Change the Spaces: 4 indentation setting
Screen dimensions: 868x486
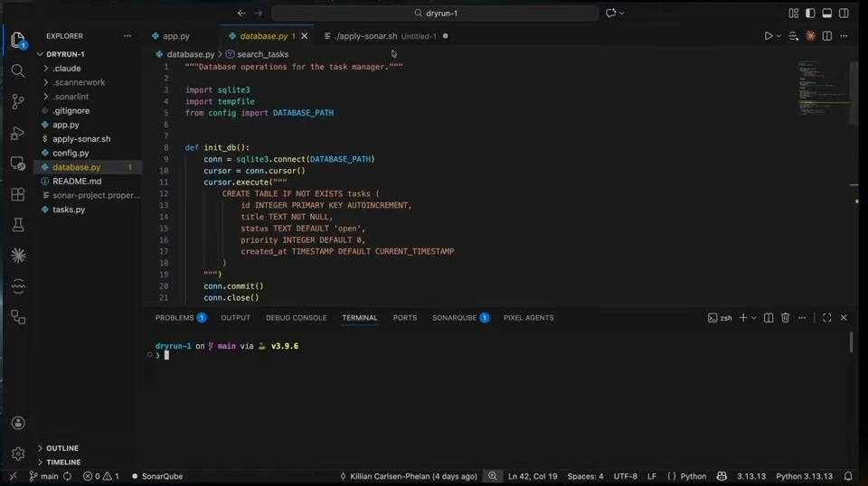pos(585,476)
